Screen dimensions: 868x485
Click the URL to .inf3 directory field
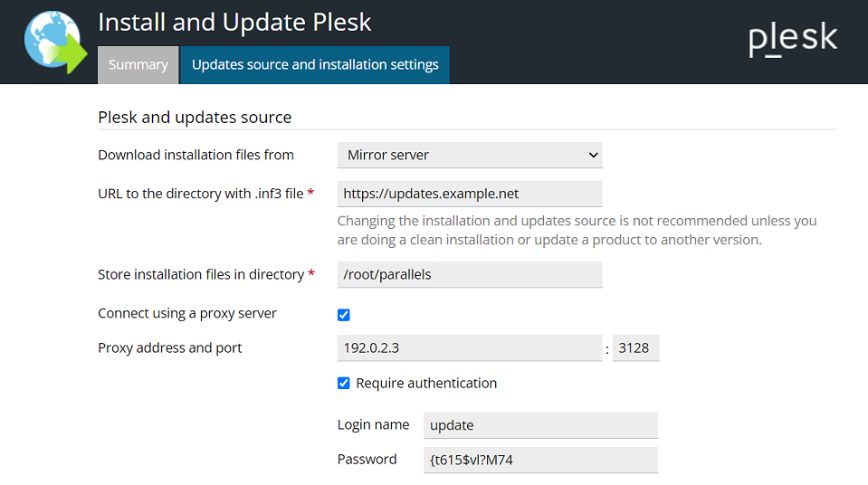(x=469, y=194)
